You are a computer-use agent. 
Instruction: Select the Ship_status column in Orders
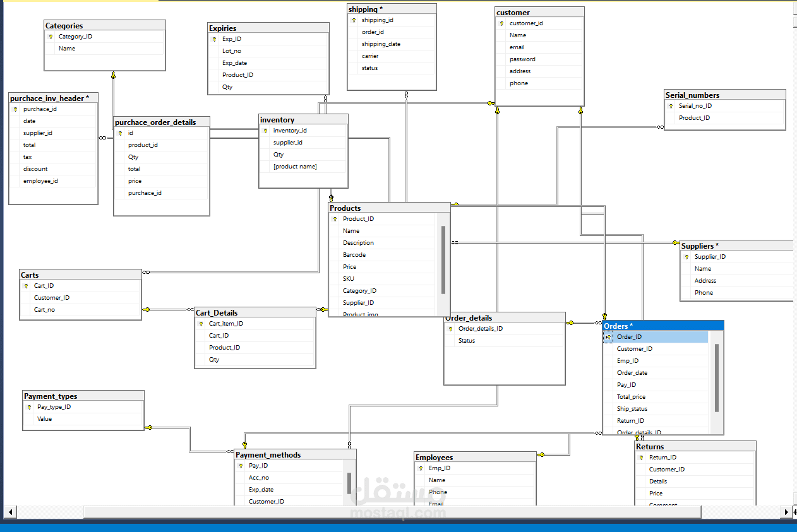pyautogui.click(x=656, y=409)
